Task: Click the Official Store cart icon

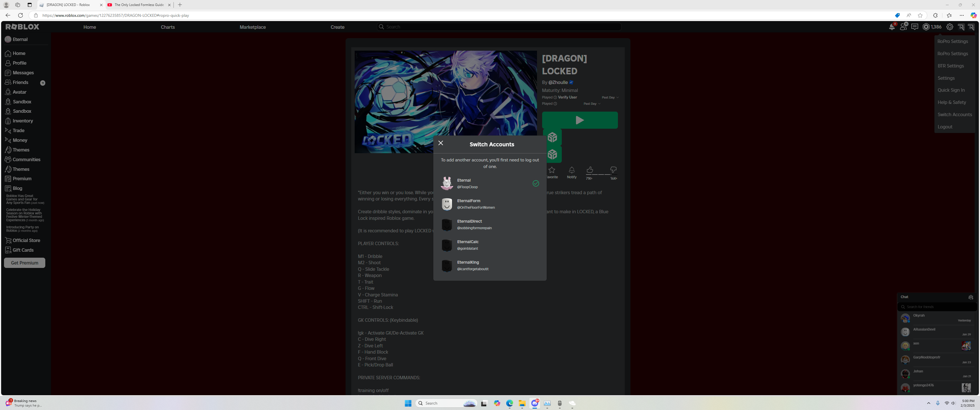Action: 8,240
